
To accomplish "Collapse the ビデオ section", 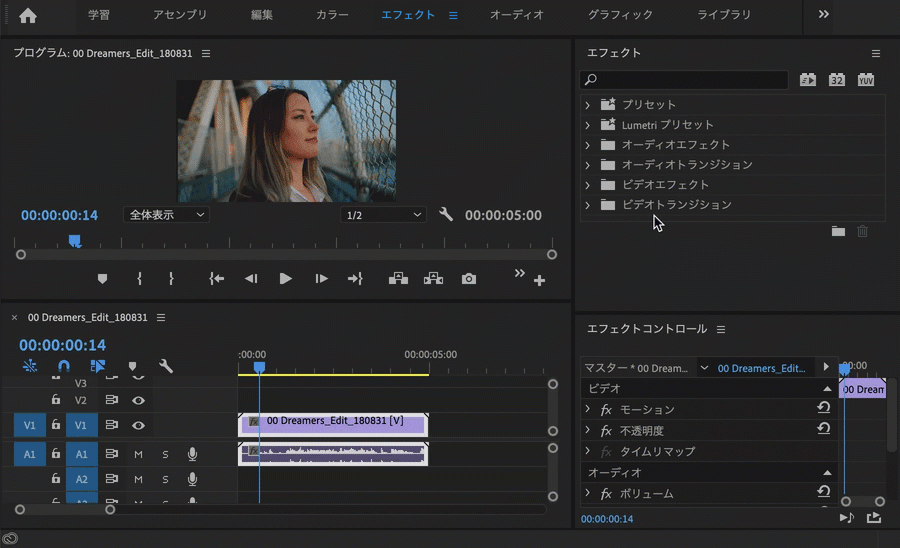I will pyautogui.click(x=827, y=388).
